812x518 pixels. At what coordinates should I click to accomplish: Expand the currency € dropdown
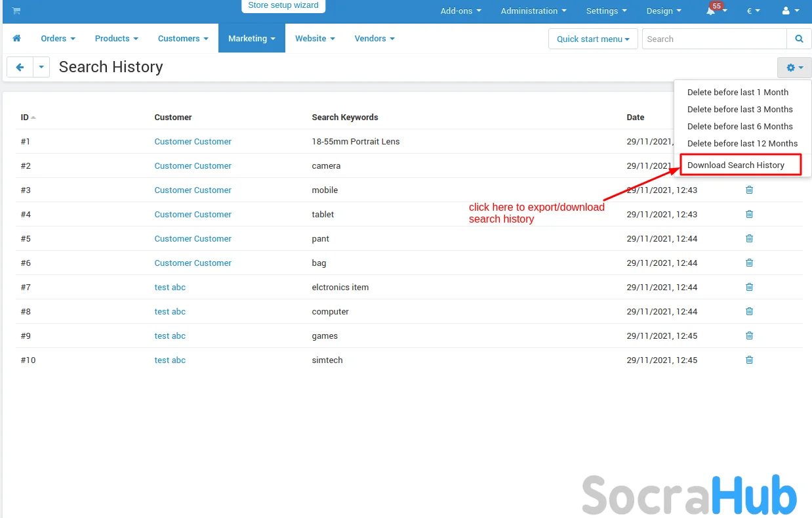point(753,11)
